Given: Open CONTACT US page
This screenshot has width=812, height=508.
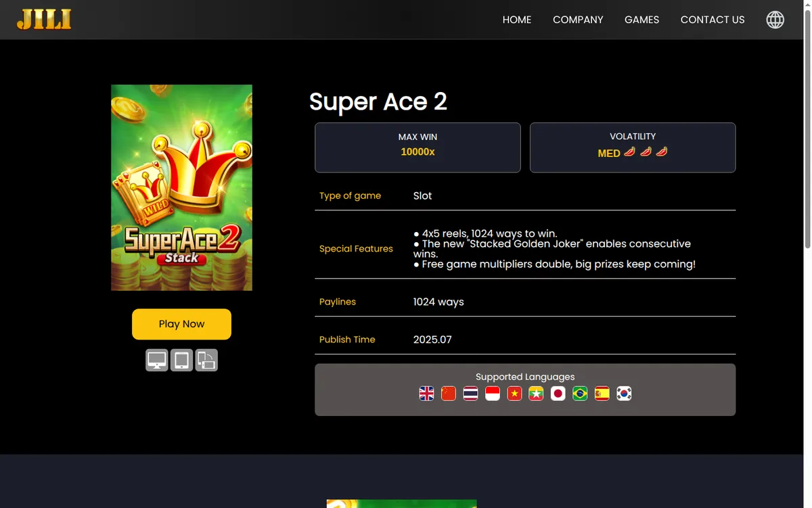Looking at the screenshot, I should coord(713,20).
